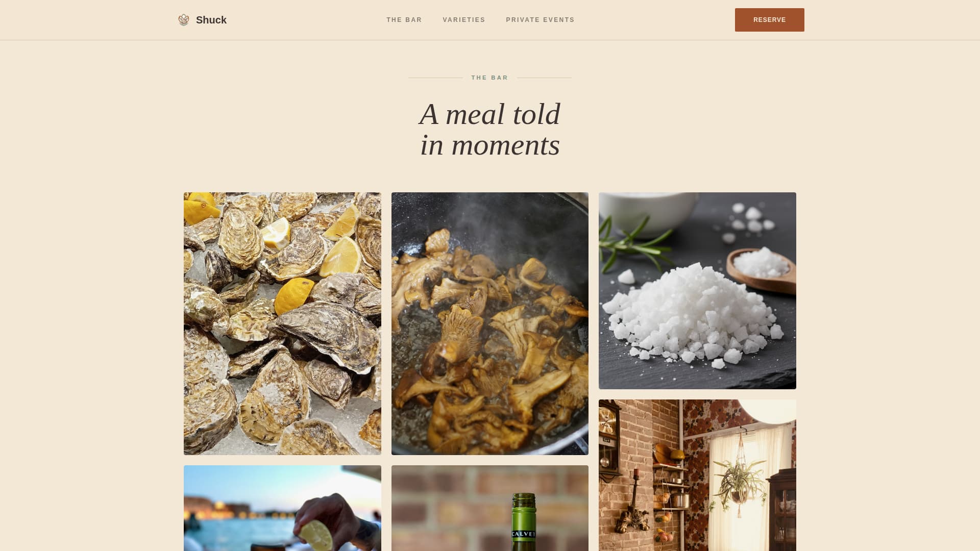Click the wooden spoon in salt photo
Viewport: 980px width, 551px height.
[762, 270]
